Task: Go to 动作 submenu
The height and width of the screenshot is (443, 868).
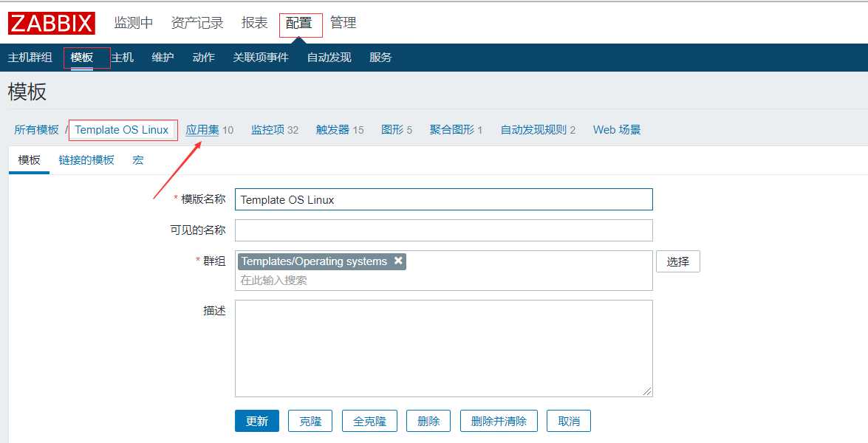Action: pos(203,58)
